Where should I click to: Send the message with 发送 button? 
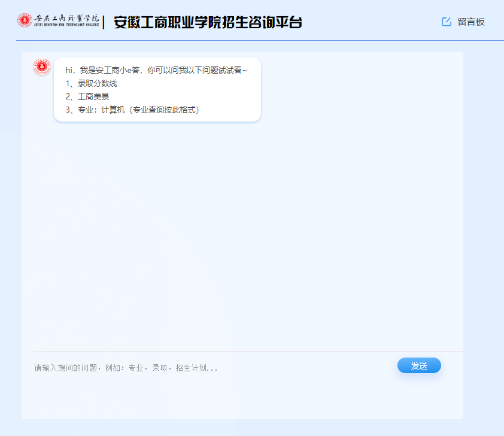point(419,365)
